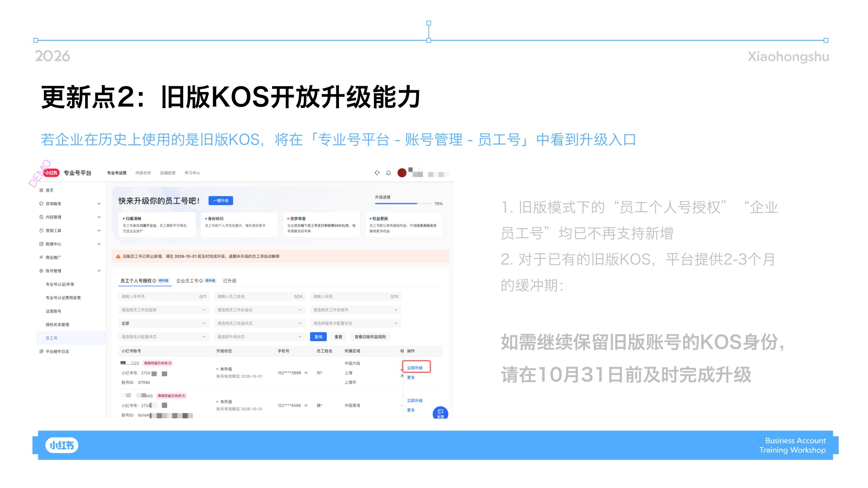Click 更多 in the 122****4586 row
Image resolution: width=868 pixels, height=488 pixels.
[x=411, y=410]
